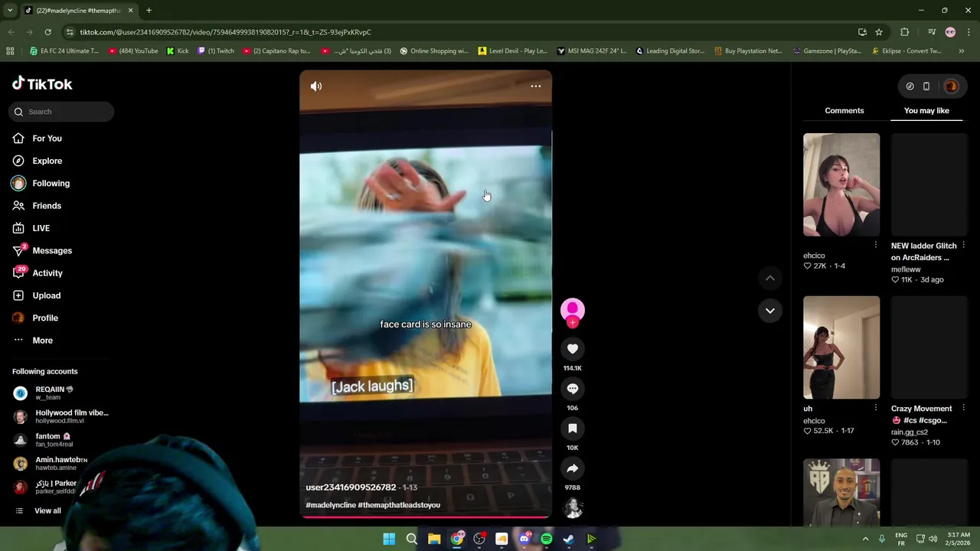Open the Chrome apps grid icon
Screen dimensions: 980x551
(10, 51)
